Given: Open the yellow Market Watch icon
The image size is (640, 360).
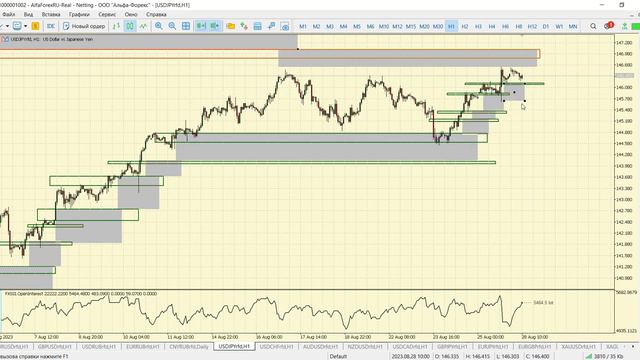Looking at the screenshot, I should pyautogui.click(x=36, y=26).
